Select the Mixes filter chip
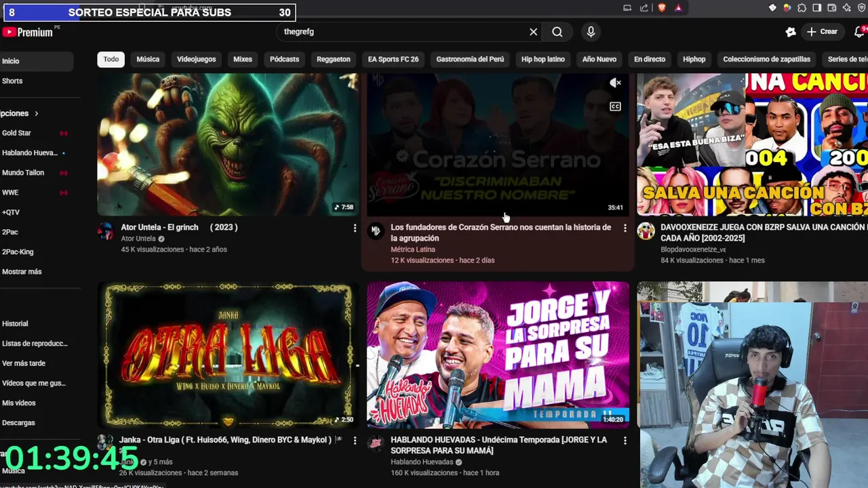The image size is (868, 488). click(x=243, y=59)
